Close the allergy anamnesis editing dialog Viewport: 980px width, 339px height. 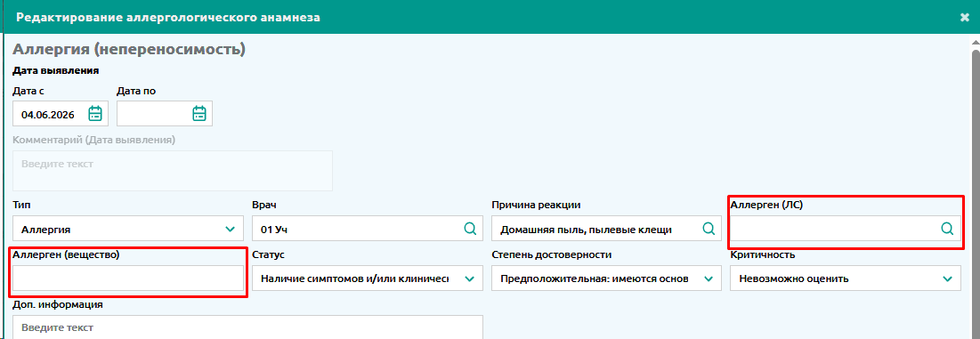pos(964,18)
